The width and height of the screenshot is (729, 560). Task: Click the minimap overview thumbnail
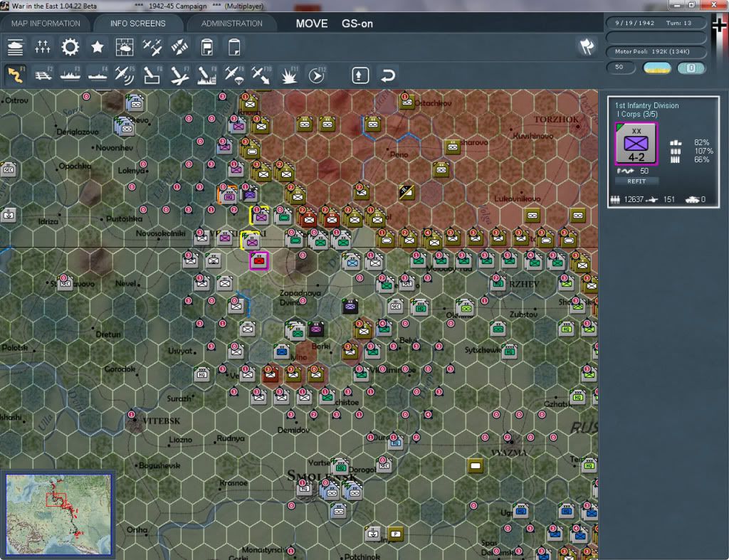coord(58,514)
